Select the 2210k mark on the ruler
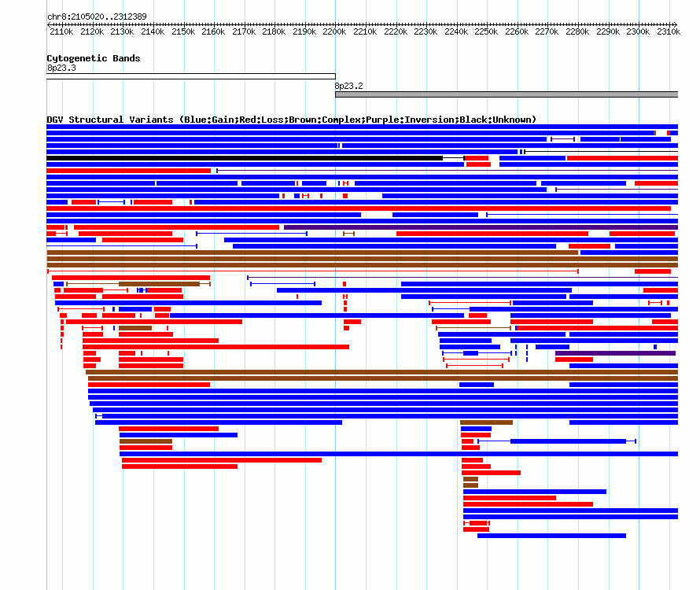700x590 pixels. pyautogui.click(x=365, y=31)
